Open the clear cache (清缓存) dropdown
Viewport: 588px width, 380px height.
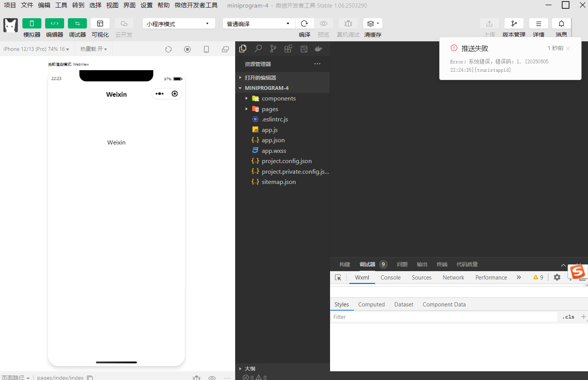pos(373,24)
